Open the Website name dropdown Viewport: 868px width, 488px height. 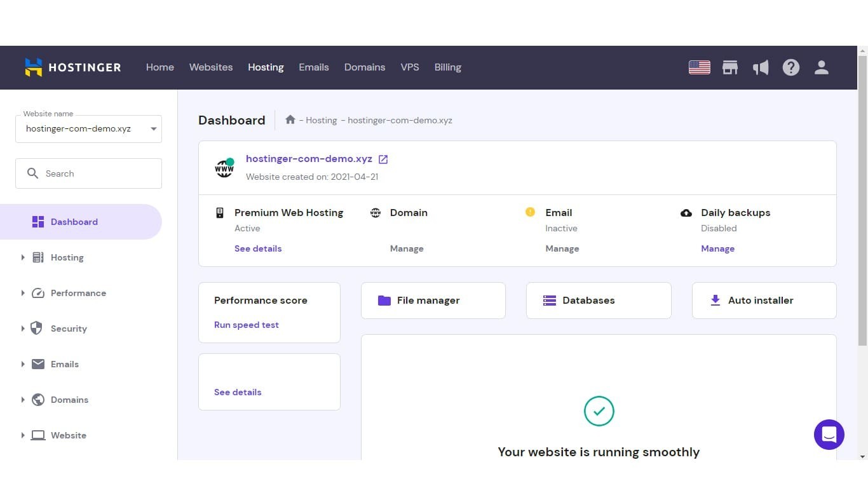(88, 128)
